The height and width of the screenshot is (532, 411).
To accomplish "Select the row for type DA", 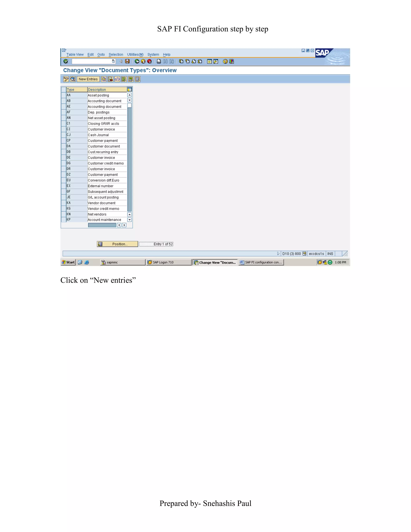I will click(64, 146).
